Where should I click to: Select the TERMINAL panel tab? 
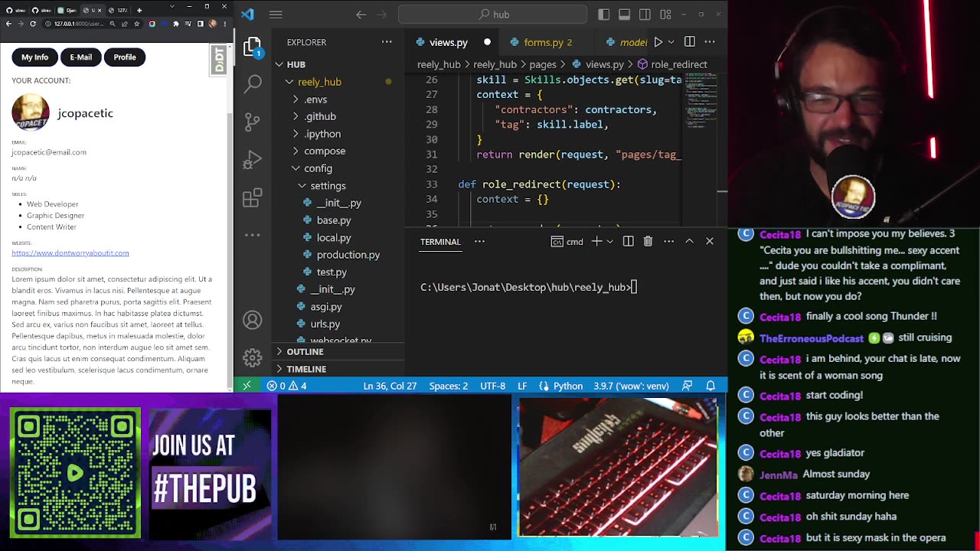click(x=440, y=241)
